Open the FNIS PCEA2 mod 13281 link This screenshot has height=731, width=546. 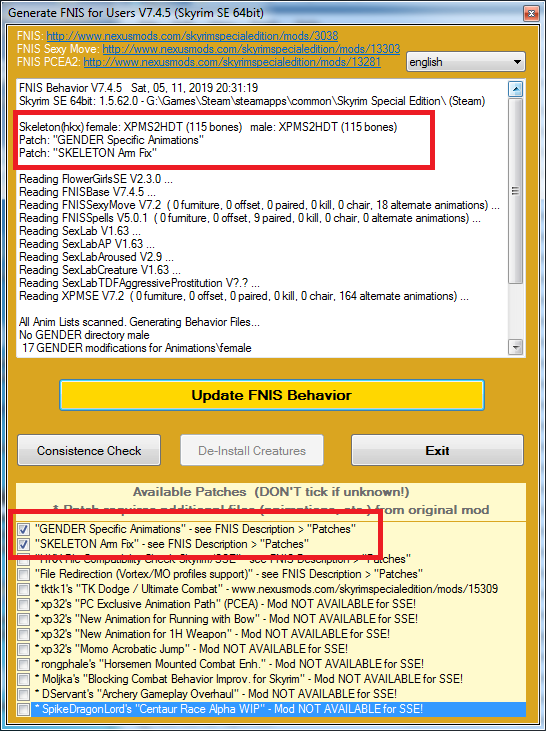click(x=232, y=62)
